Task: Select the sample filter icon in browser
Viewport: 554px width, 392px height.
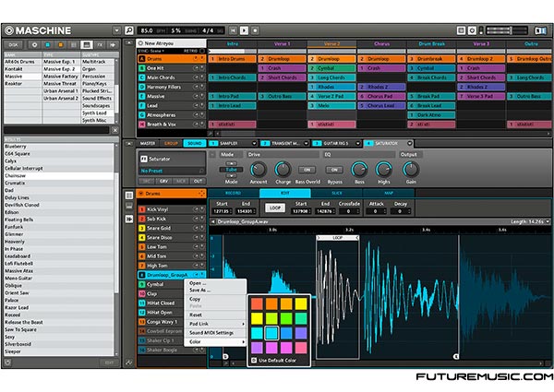Action: click(113, 45)
